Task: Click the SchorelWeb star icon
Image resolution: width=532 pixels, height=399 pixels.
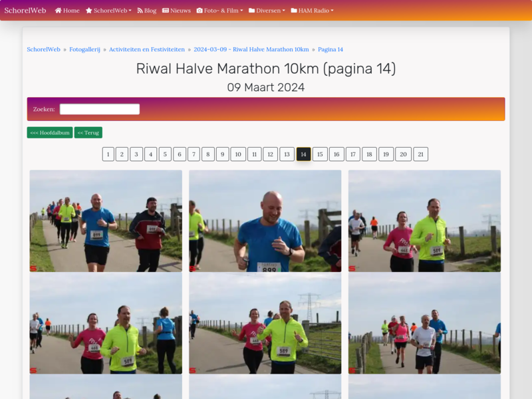Action: click(89, 11)
